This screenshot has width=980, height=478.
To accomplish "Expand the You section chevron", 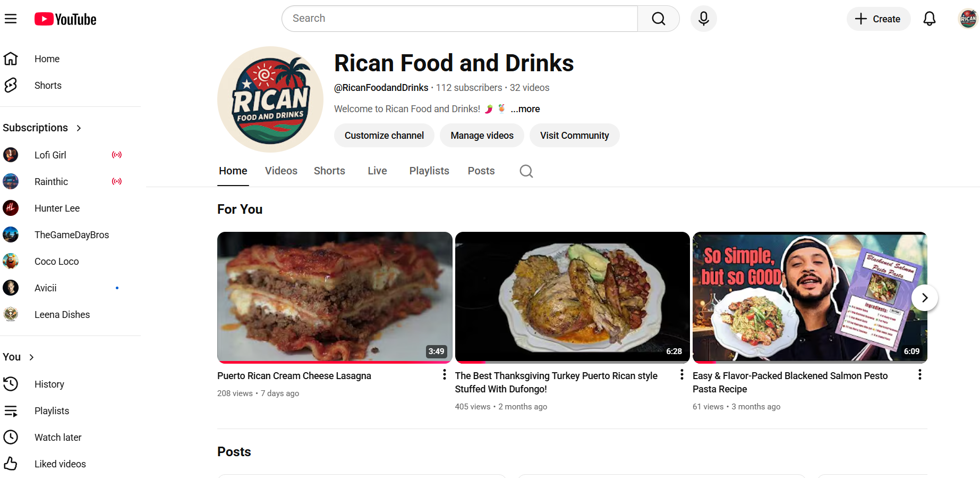I will [32, 357].
